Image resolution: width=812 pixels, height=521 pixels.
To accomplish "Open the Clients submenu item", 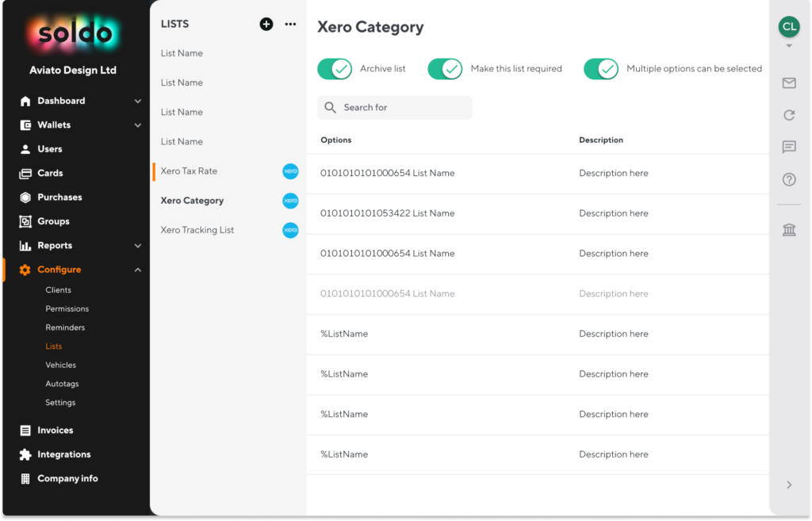I will (58, 290).
